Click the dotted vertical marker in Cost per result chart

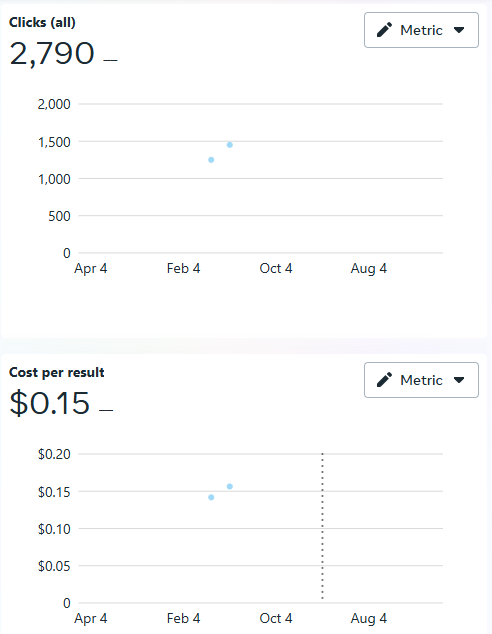322,526
